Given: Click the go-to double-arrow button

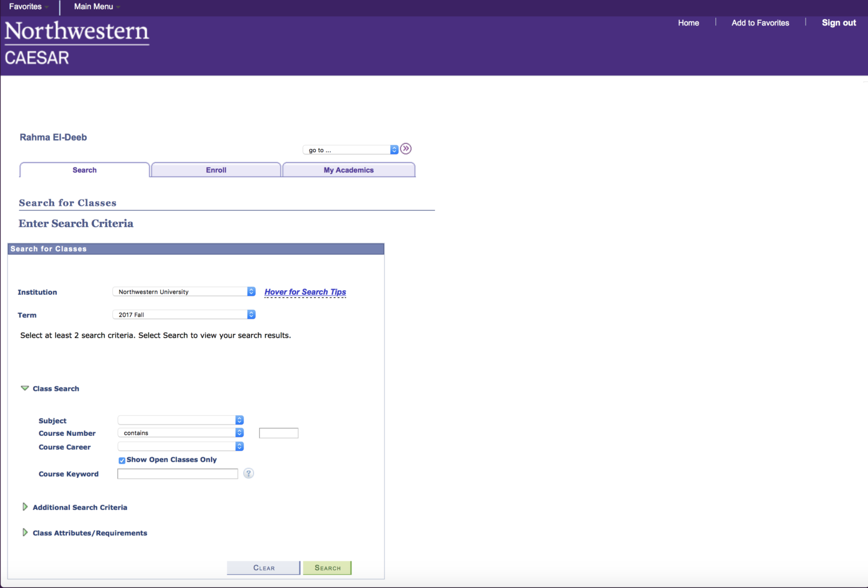Looking at the screenshot, I should [406, 149].
